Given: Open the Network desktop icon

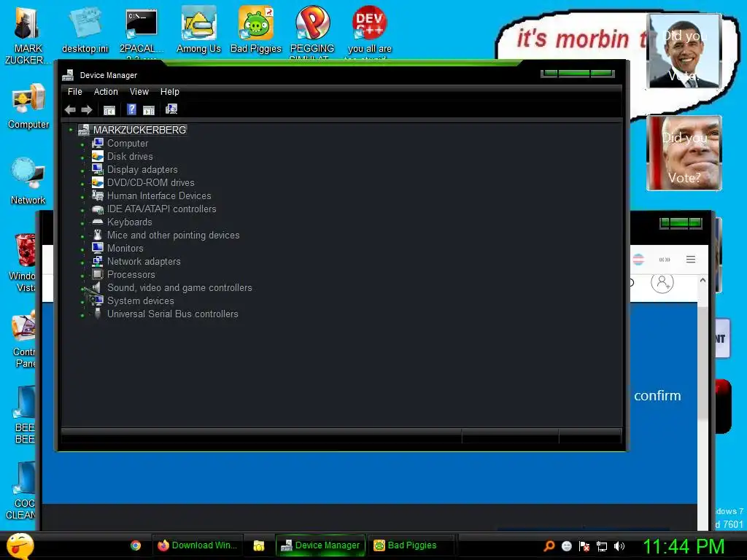Looking at the screenshot, I should pos(28,181).
